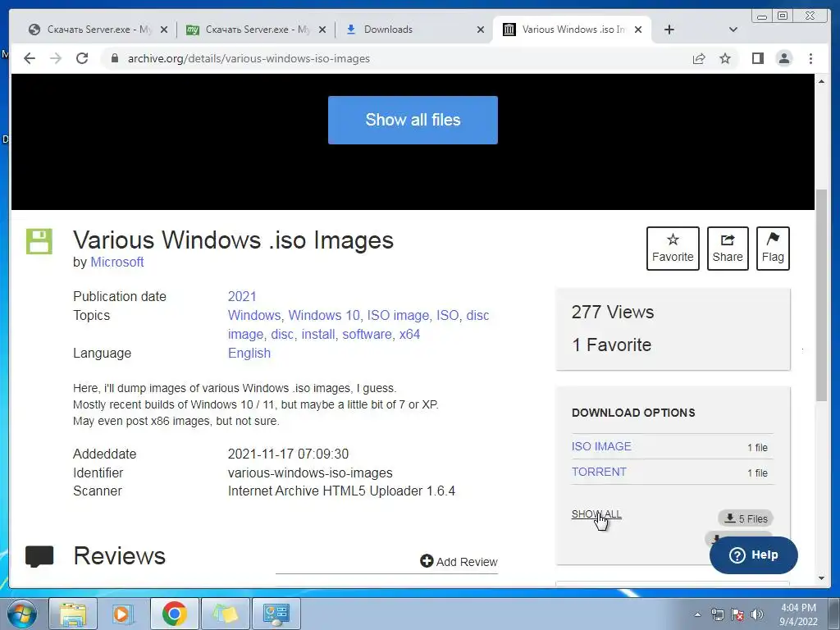840x630 pixels.
Task: Open Windows Explorer from taskbar
Action: 73,614
